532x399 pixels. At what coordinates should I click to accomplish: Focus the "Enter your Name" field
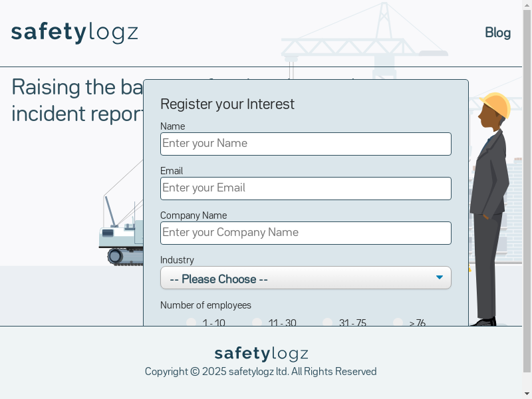305,144
